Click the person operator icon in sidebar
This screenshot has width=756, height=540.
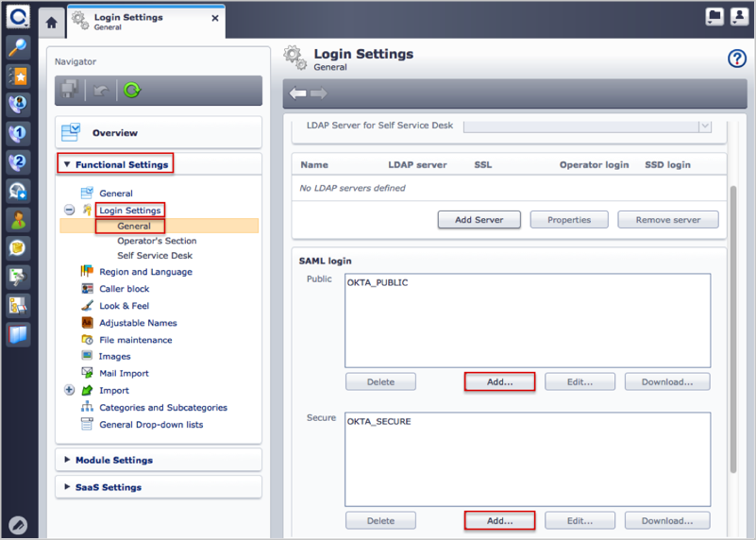(x=18, y=219)
